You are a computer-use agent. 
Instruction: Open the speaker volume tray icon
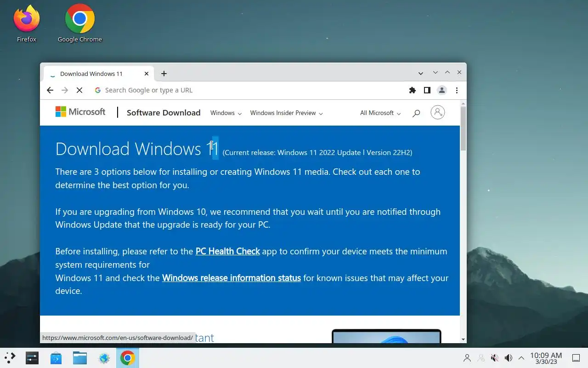click(x=509, y=358)
